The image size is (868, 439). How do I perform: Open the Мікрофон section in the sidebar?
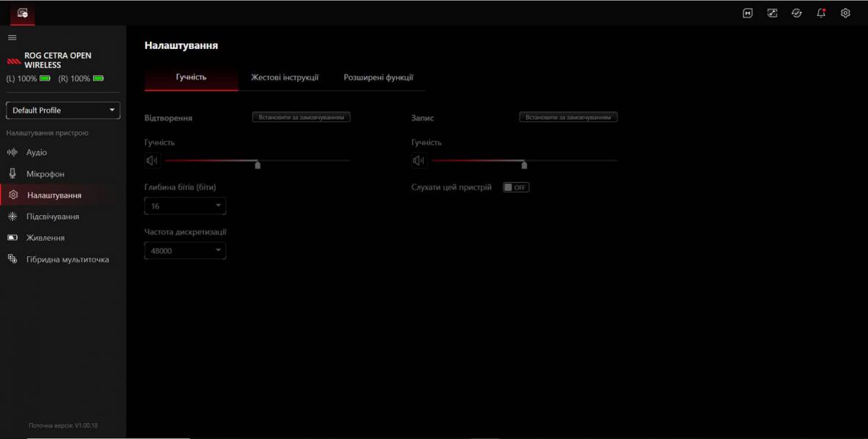coord(45,174)
